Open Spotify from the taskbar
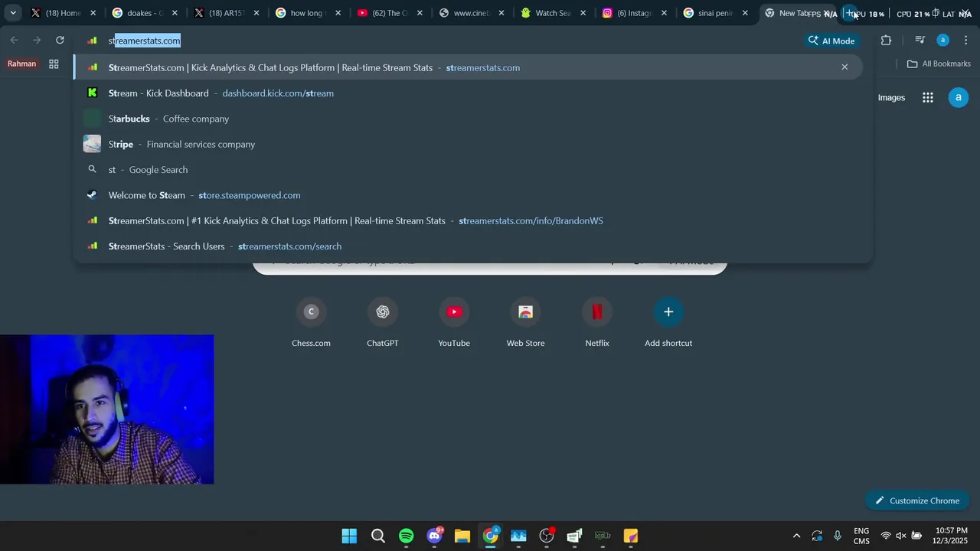The height and width of the screenshot is (551, 980). (x=406, y=536)
